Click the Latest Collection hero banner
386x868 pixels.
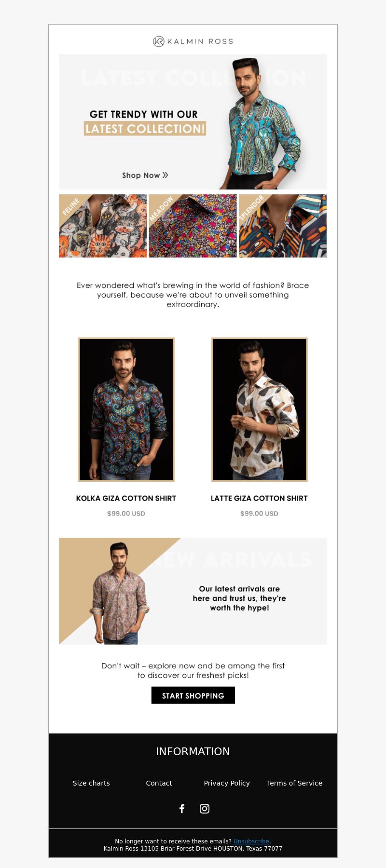click(193, 122)
